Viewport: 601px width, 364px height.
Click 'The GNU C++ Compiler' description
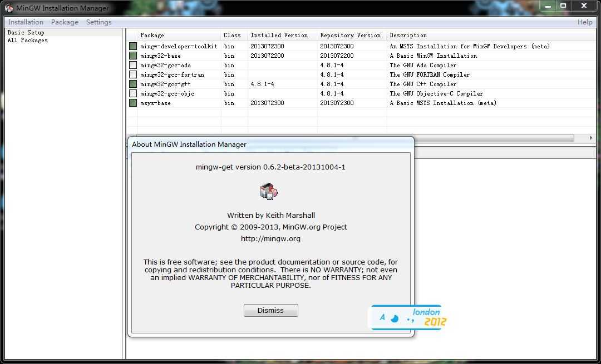coord(423,84)
